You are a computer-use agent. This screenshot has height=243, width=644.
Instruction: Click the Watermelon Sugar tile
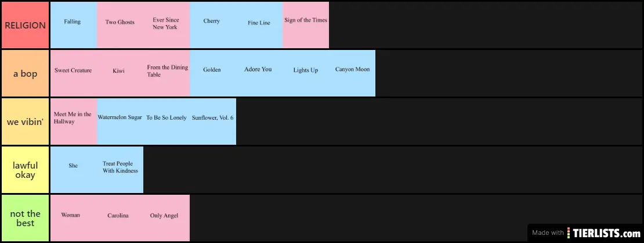click(x=120, y=121)
